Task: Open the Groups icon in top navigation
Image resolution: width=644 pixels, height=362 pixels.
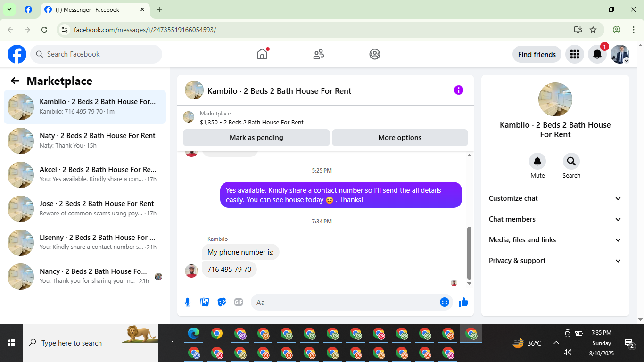Action: pyautogui.click(x=375, y=54)
